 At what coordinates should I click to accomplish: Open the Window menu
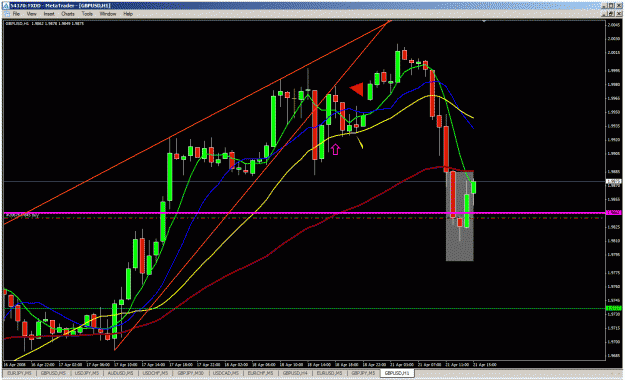point(108,14)
